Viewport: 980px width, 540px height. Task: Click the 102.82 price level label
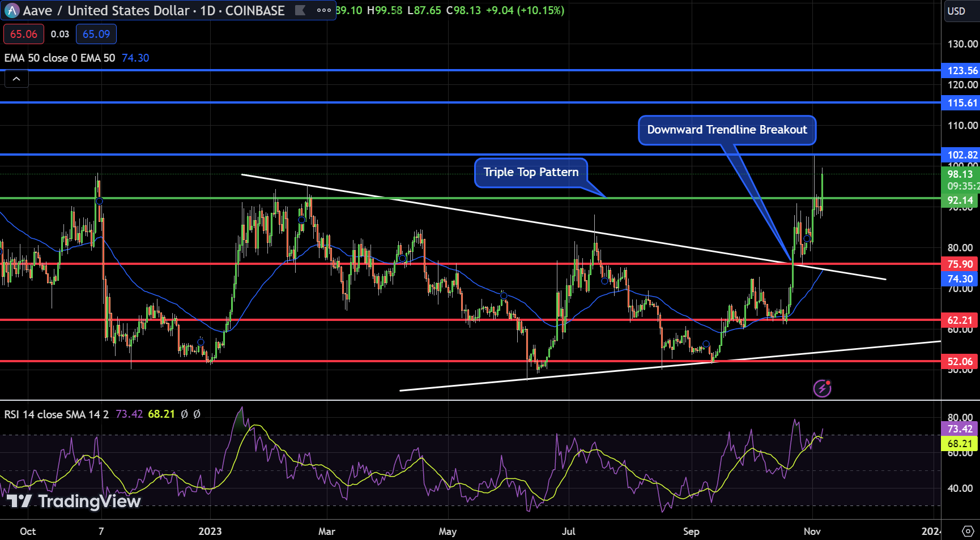(x=961, y=155)
